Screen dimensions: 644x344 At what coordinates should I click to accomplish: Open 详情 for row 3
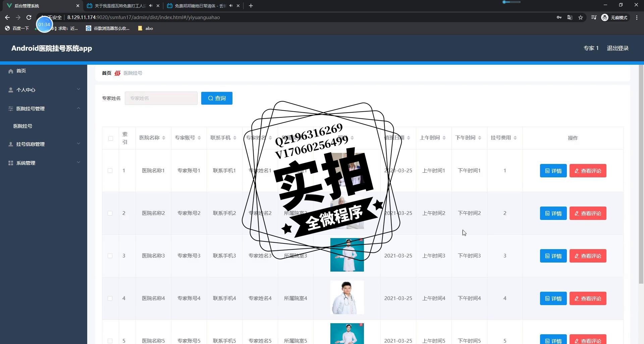[x=553, y=256]
